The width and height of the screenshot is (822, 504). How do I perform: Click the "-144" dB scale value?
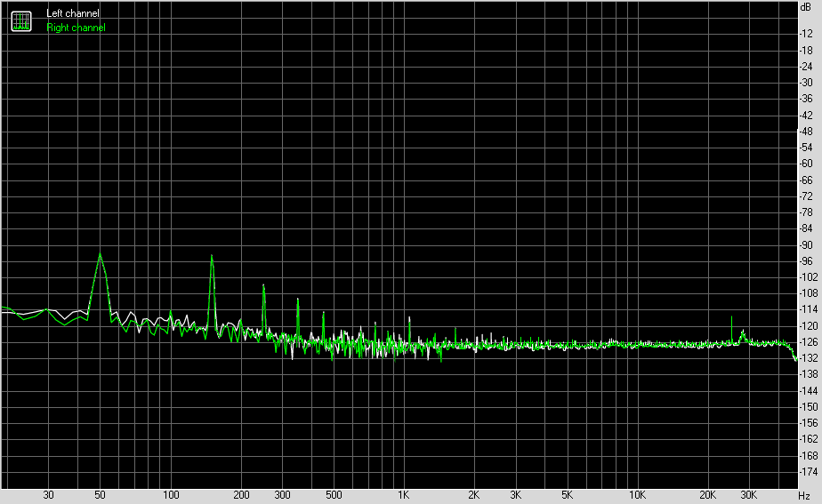coord(808,391)
